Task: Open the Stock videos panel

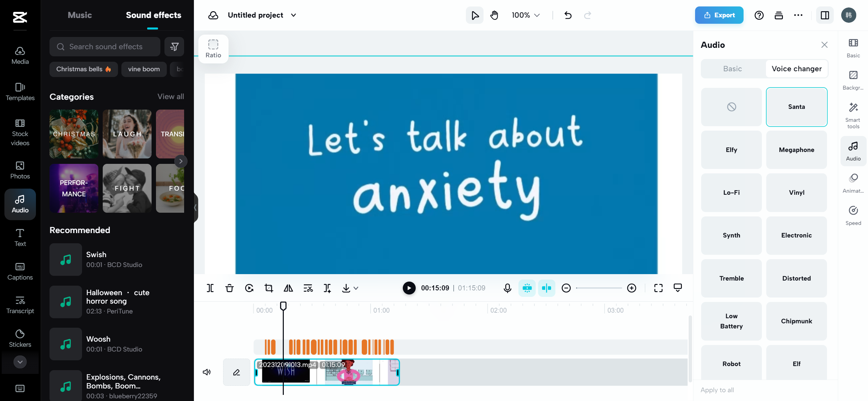Action: [x=20, y=133]
